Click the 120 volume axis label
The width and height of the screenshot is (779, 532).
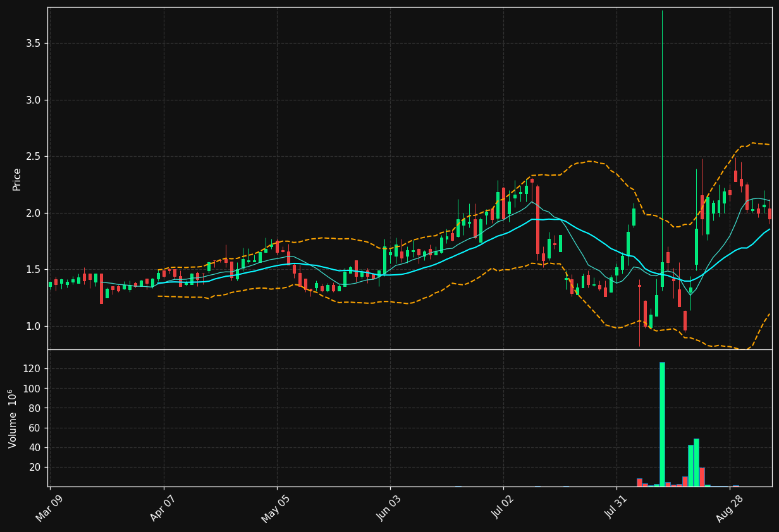tap(32, 368)
